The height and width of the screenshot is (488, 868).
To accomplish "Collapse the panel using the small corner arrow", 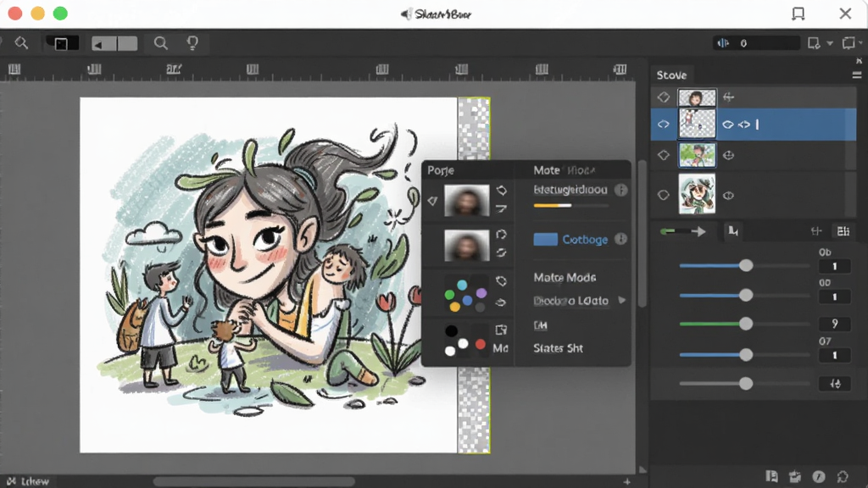I will pos(859,61).
